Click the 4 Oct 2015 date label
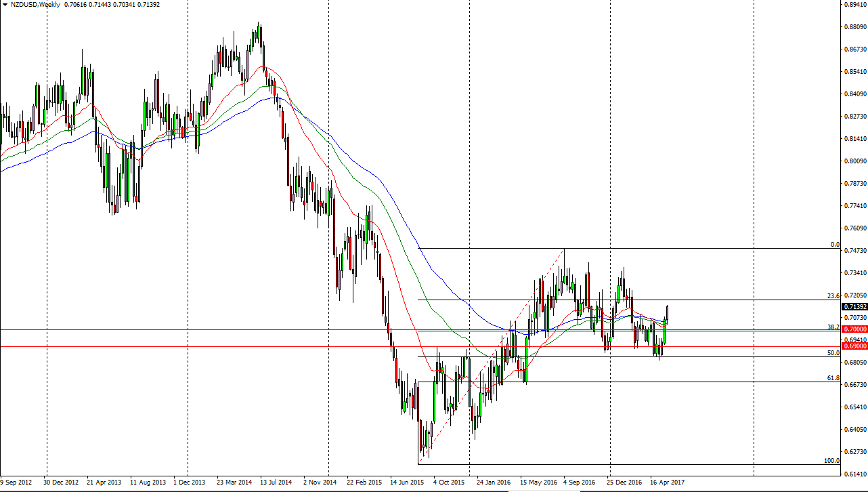Image resolution: width=868 pixels, height=492 pixels. pos(448,483)
